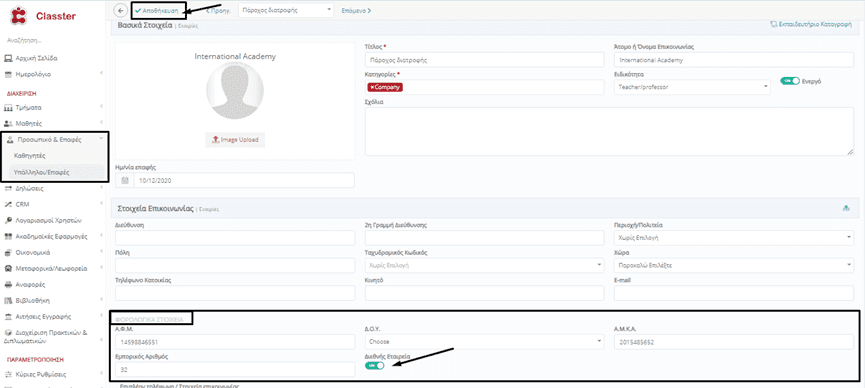This screenshot has width=865, height=388.
Task: Click the Α.Φ.Μ. tax number field
Action: [x=235, y=342]
